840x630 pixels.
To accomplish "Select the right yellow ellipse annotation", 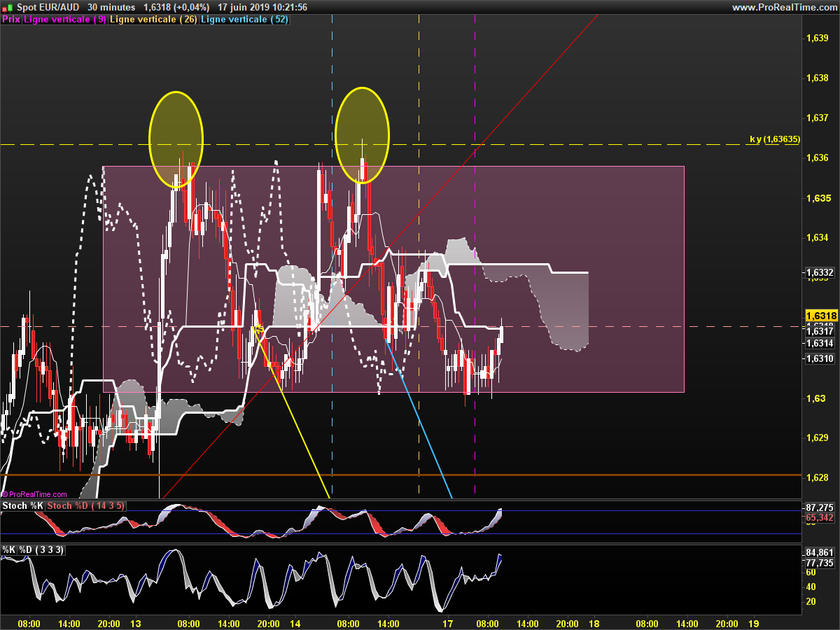I will 362,135.
